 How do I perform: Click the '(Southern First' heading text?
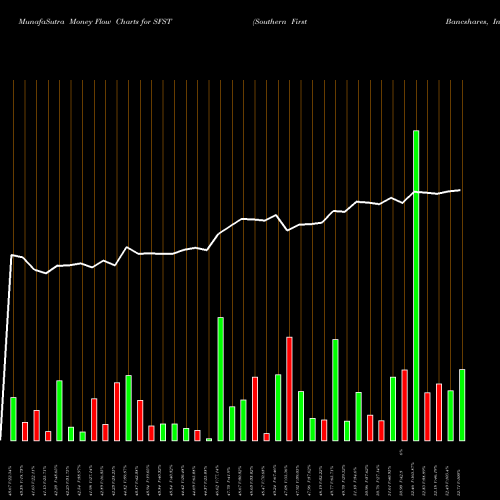click(x=280, y=22)
